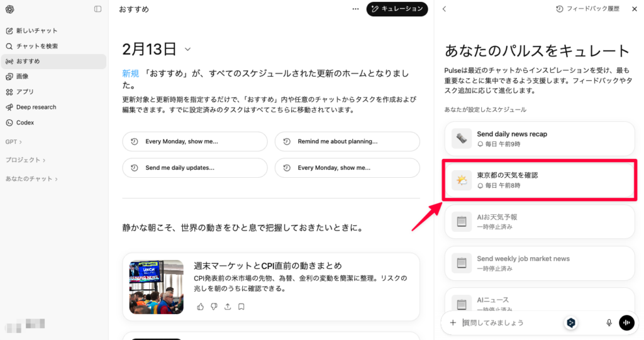This screenshot has height=340, width=644.
Task: Open Codex from the sidebar
Action: point(53,123)
